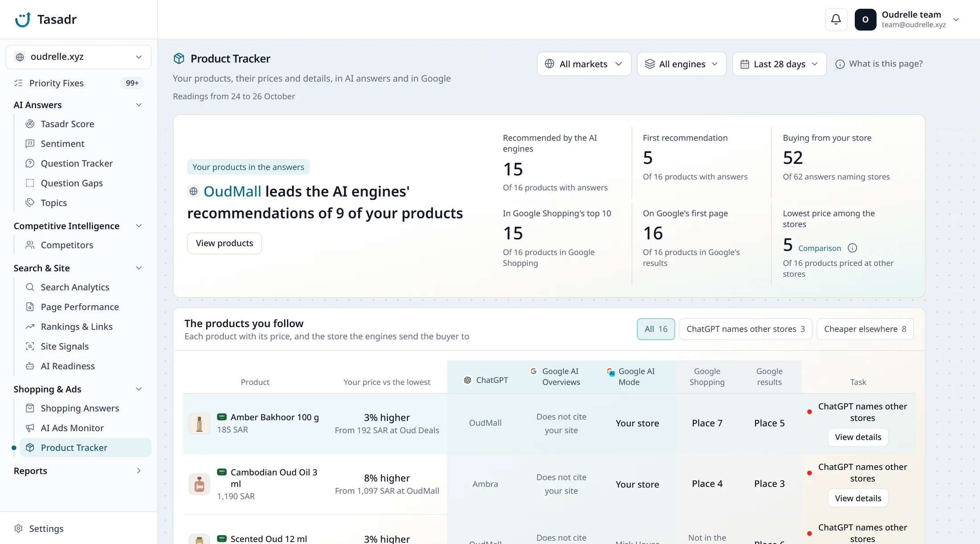980x544 pixels.
Task: Click the Topics tag icon
Action: click(30, 203)
